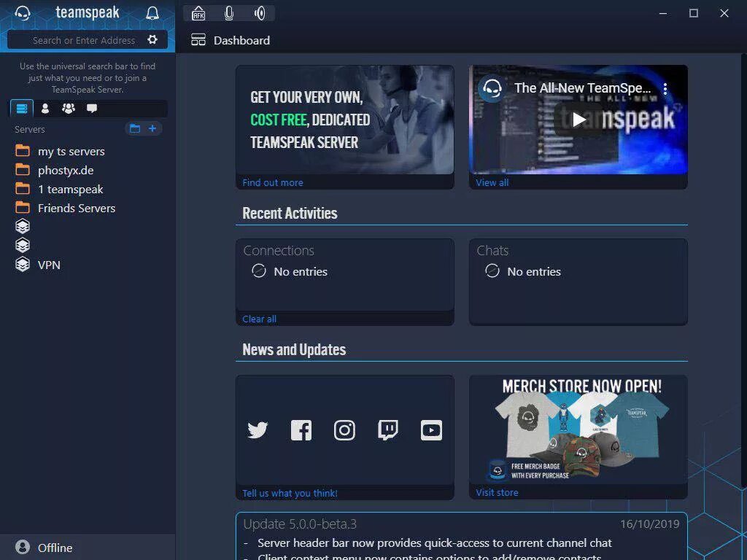The image size is (747, 560).
Task: Click the Update 5.0.0-beta.3 news entry
Action: tap(461, 537)
